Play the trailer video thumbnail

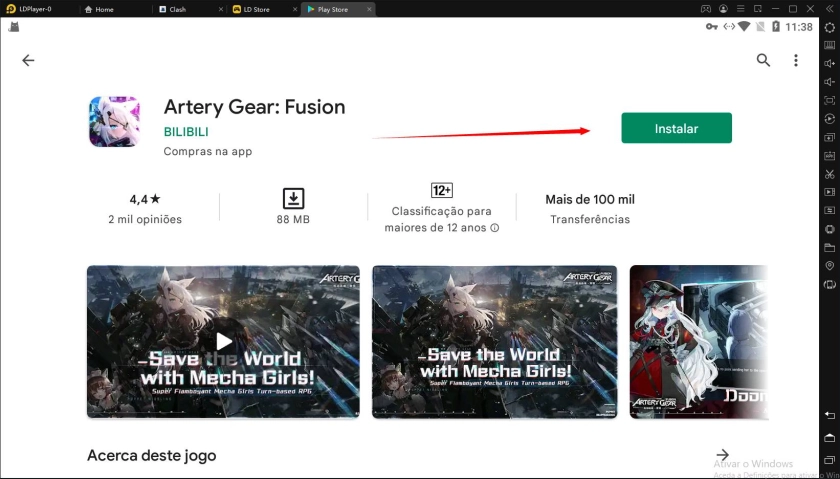pos(223,341)
